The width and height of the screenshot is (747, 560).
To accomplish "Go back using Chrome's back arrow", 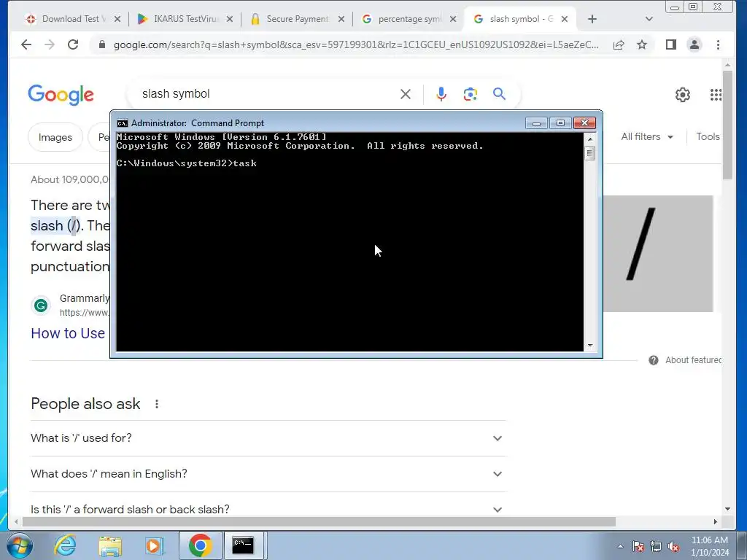I will pyautogui.click(x=26, y=44).
